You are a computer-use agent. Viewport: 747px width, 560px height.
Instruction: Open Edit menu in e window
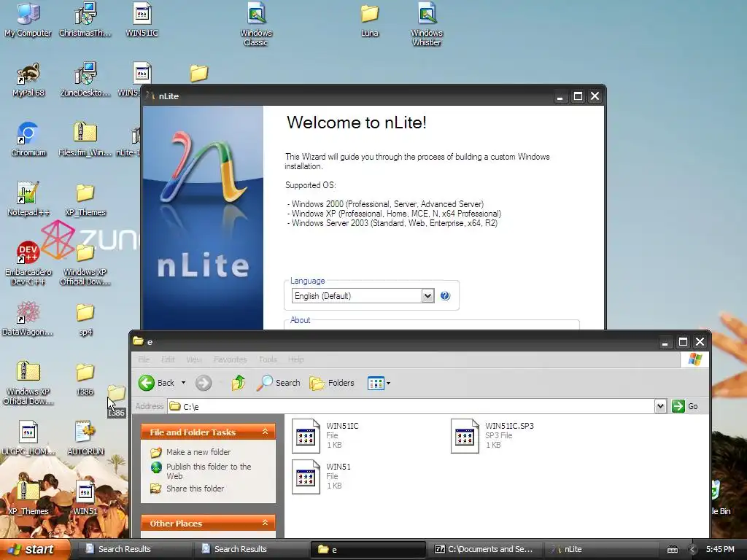[168, 359]
